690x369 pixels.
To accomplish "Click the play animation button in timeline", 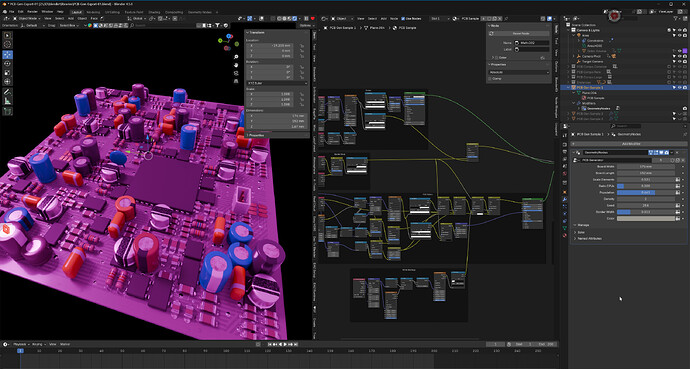I will coord(285,344).
